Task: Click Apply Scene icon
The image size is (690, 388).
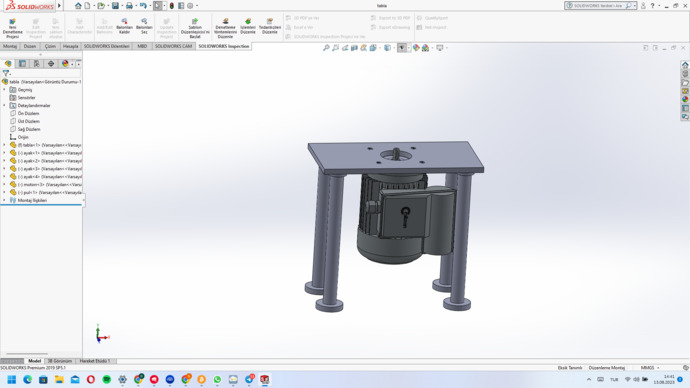Action: (426, 48)
